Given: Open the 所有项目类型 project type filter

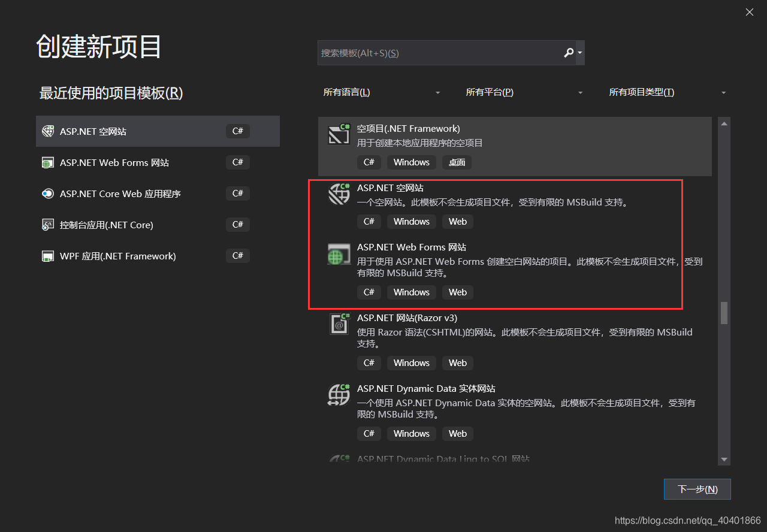Looking at the screenshot, I should click(x=668, y=92).
